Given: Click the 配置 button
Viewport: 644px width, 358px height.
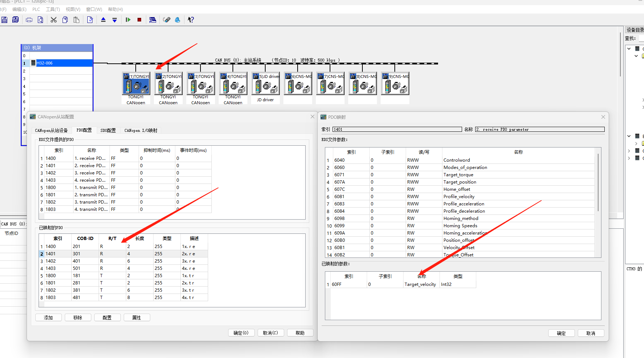Looking at the screenshot, I should [x=107, y=318].
